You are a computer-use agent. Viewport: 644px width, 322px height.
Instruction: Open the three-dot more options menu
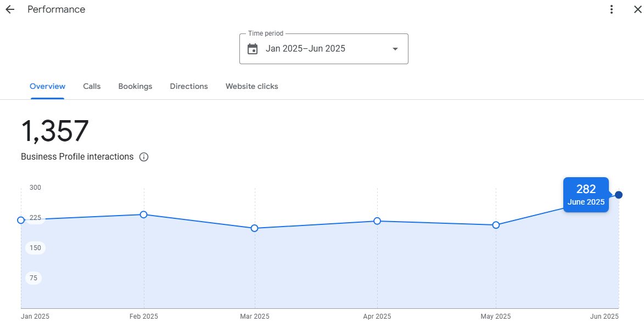612,10
